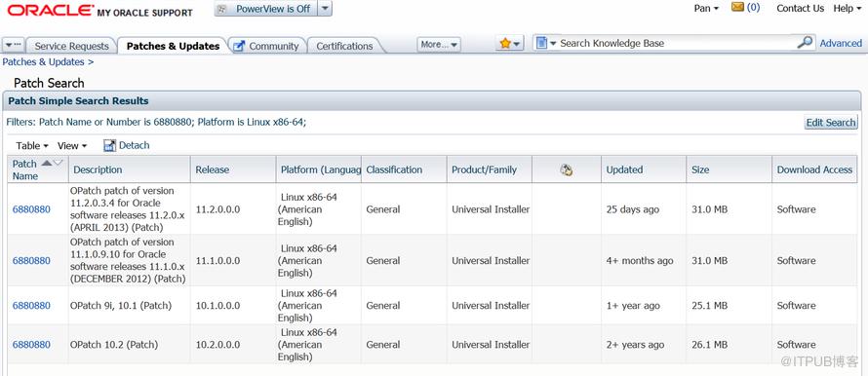The width and height of the screenshot is (868, 376).
Task: Switch to the Service Requests tab
Action: pos(71,46)
